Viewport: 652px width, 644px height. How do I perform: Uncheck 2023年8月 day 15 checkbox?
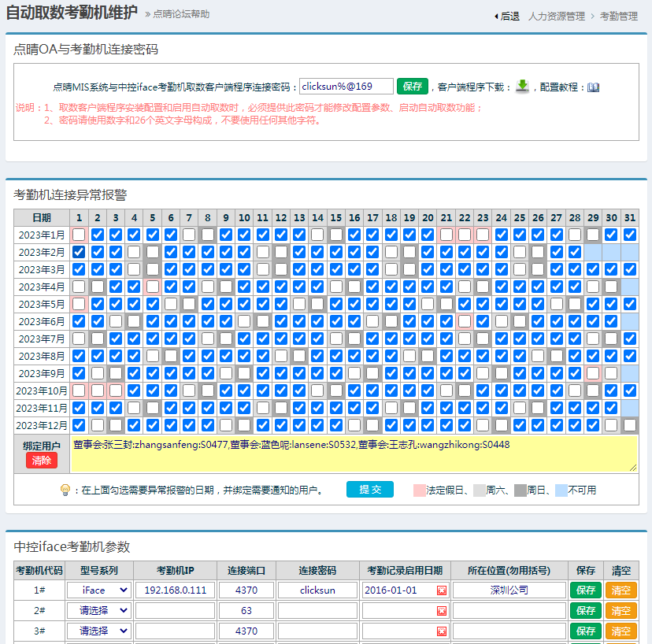click(x=336, y=356)
